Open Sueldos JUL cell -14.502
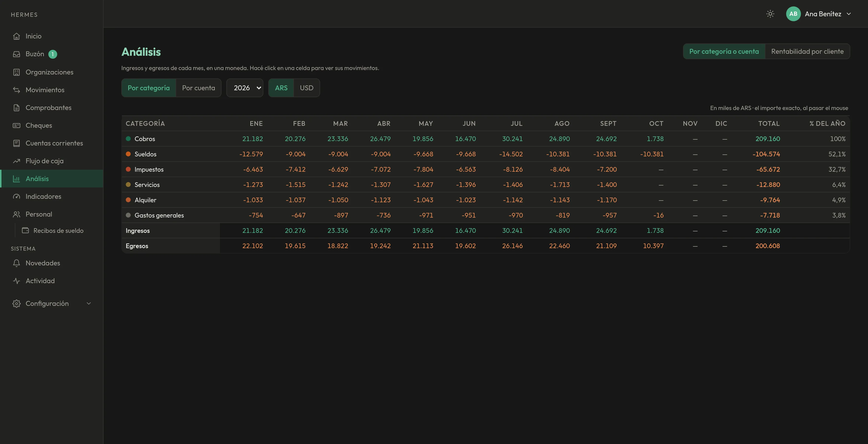This screenshot has width=868, height=444. coord(511,154)
